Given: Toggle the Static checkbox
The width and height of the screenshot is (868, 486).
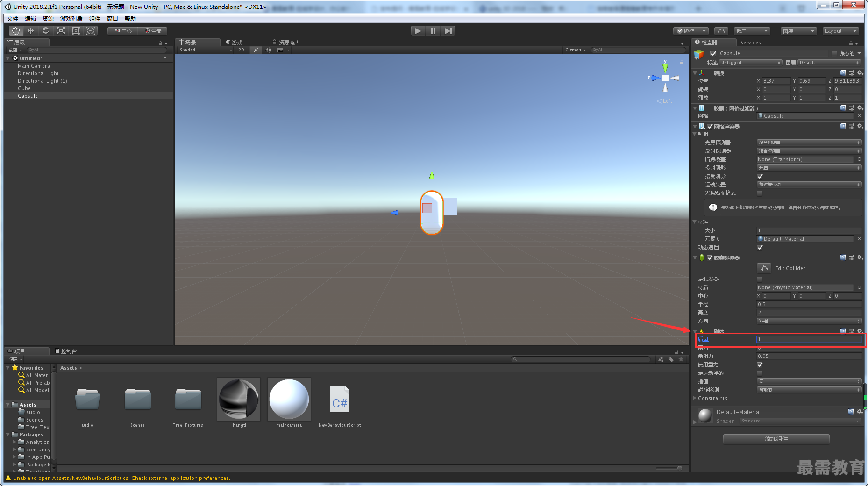Looking at the screenshot, I should click(x=834, y=53).
